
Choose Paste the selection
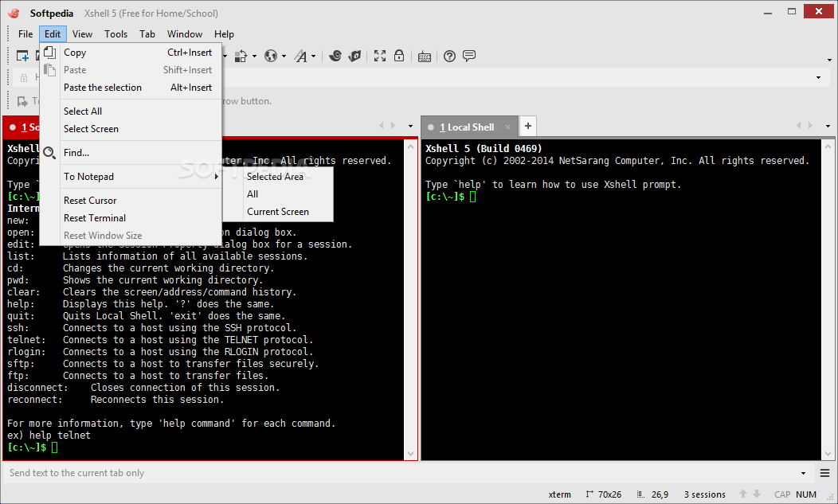[x=131, y=88]
